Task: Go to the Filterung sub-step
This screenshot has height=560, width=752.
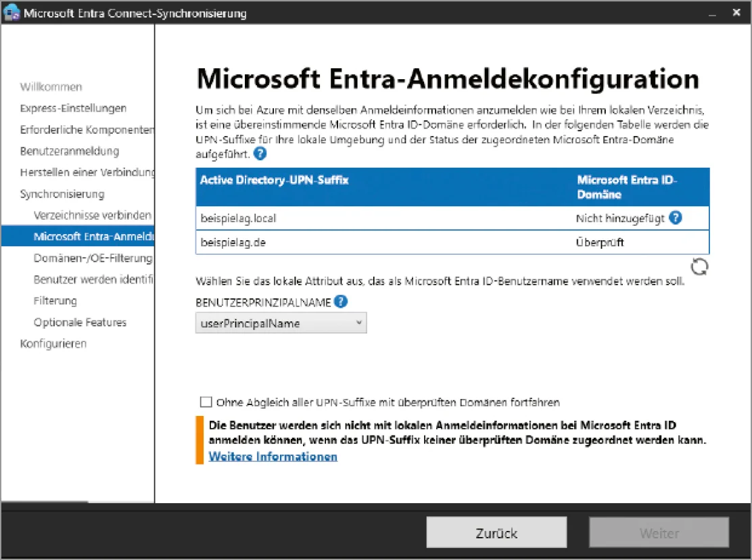Action: coord(55,300)
